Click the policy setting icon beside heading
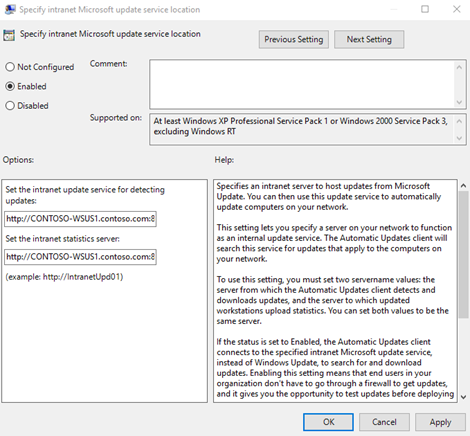This screenshot has width=470, height=436. pos(9,35)
